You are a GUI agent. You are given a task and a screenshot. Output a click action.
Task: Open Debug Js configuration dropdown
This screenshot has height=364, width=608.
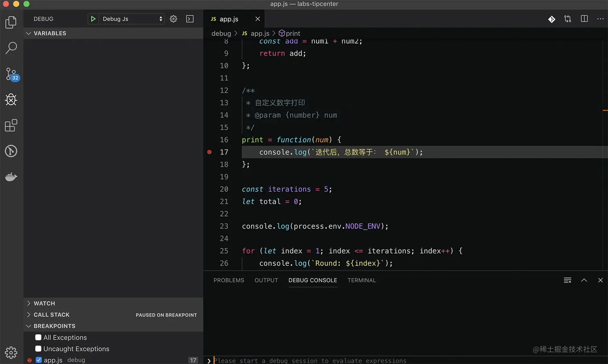click(x=131, y=19)
